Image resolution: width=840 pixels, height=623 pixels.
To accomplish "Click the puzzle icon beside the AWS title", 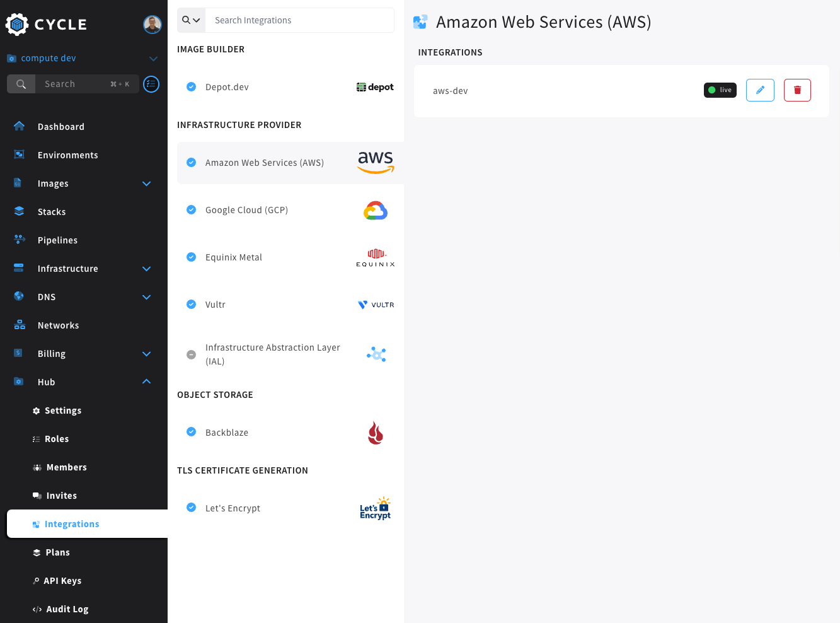I will pos(420,22).
